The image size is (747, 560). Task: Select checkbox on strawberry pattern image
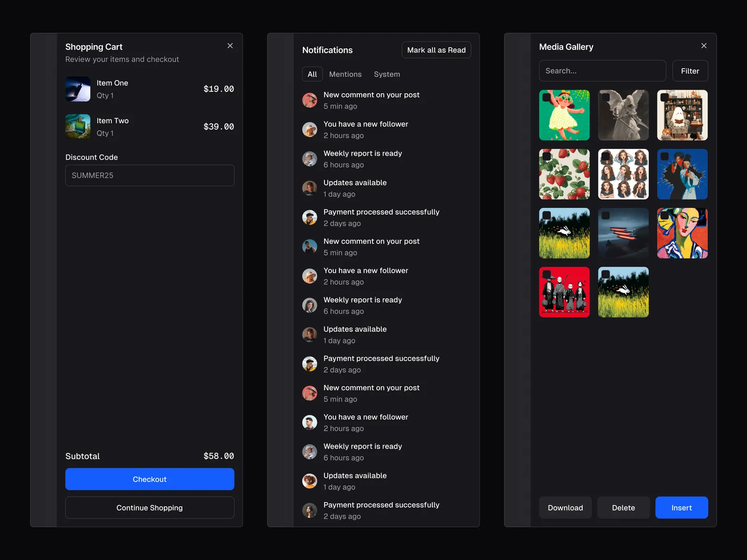click(x=547, y=156)
